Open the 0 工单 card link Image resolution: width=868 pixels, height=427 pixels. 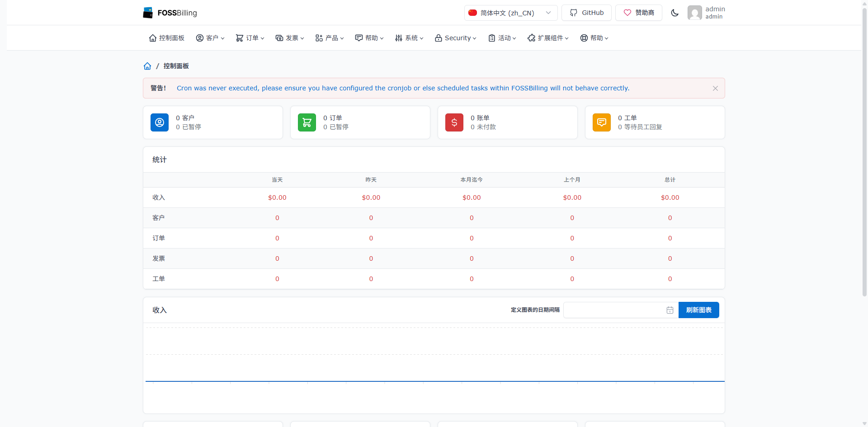pyautogui.click(x=627, y=118)
